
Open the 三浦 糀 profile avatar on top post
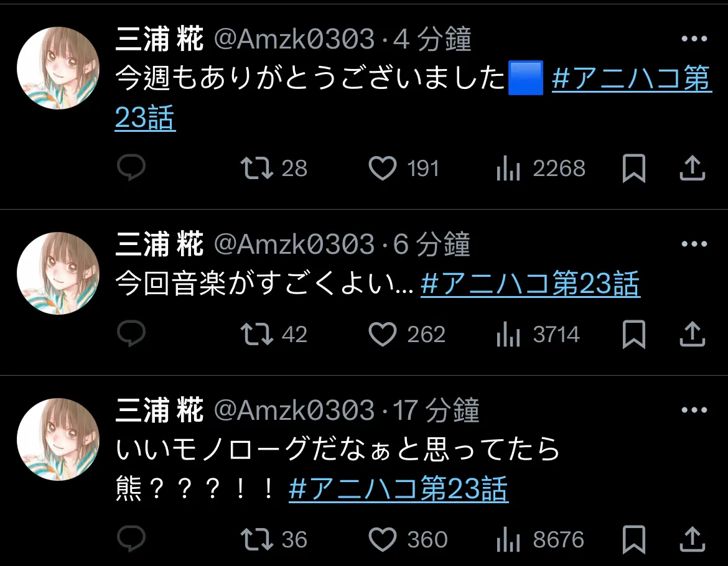[x=58, y=68]
